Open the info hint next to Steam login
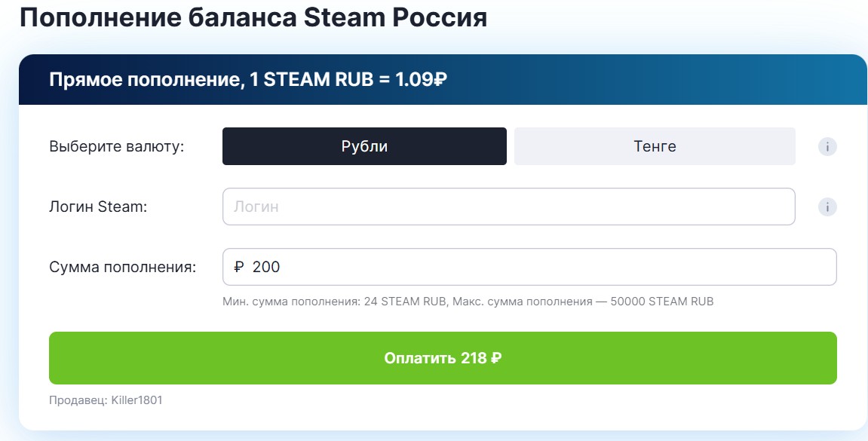Screen dimensions: 868x441 [x=827, y=206]
